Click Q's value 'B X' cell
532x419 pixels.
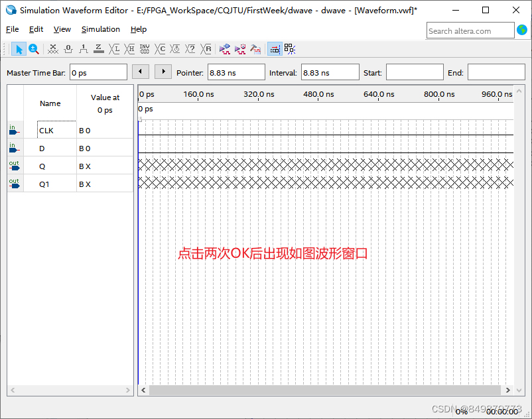pyautogui.click(x=105, y=166)
